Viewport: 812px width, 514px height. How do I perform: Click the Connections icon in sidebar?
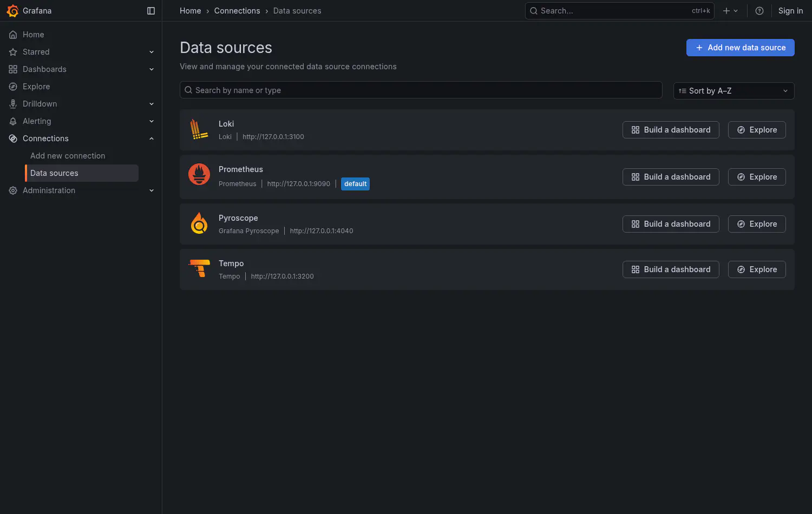pos(13,139)
